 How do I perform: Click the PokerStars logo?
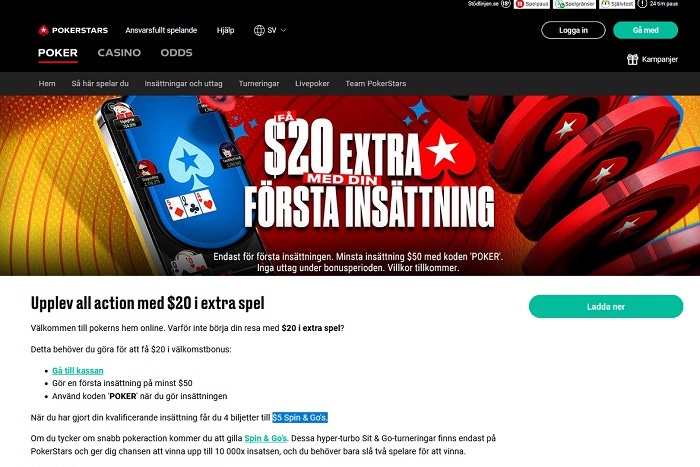[x=73, y=30]
